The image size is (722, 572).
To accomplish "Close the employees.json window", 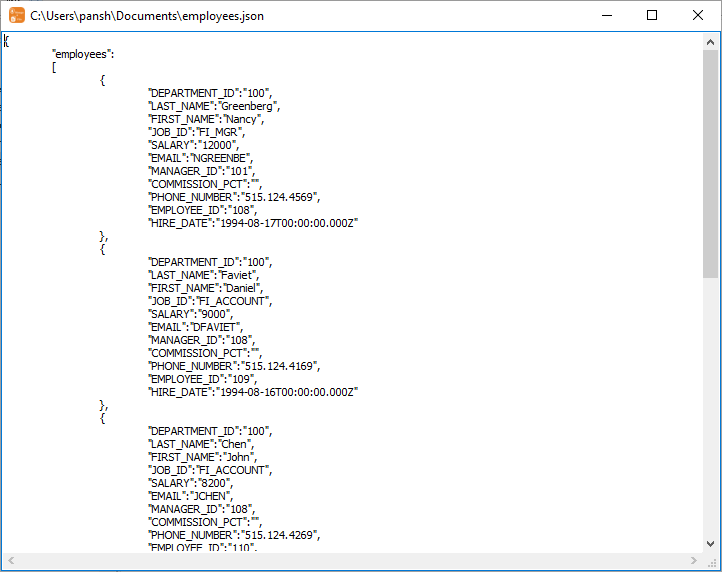I will pos(698,16).
